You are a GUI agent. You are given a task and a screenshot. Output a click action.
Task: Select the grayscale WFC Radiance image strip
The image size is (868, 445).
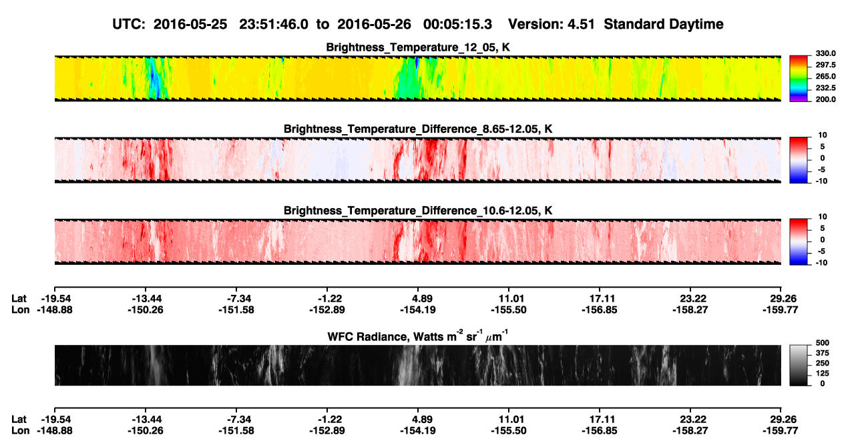coord(418,365)
